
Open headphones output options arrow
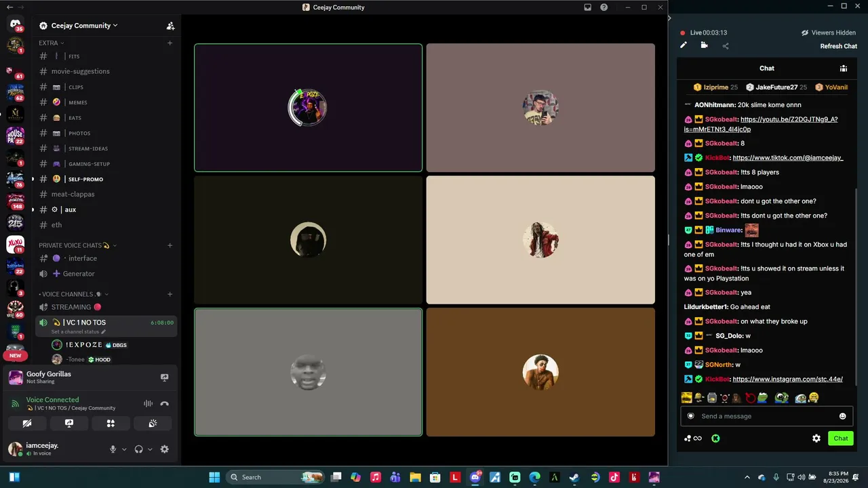tap(150, 449)
